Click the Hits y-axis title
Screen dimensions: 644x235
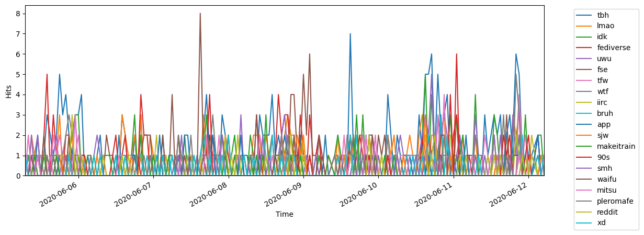click(x=8, y=91)
